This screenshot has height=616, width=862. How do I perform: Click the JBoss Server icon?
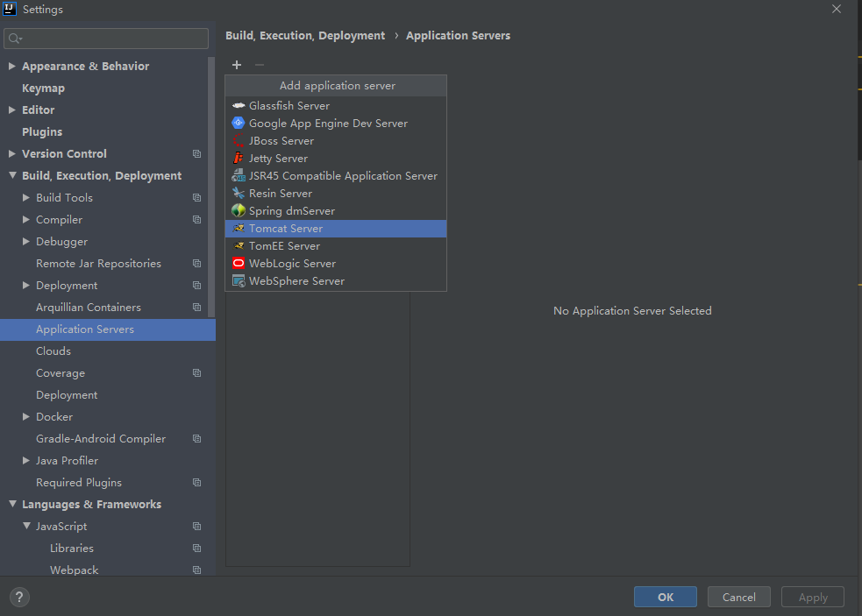tap(239, 141)
